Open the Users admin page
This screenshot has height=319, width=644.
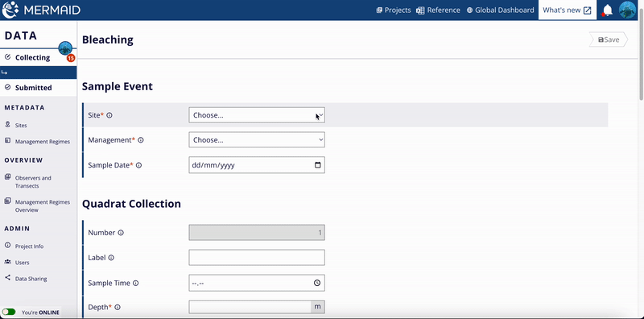(x=23, y=263)
